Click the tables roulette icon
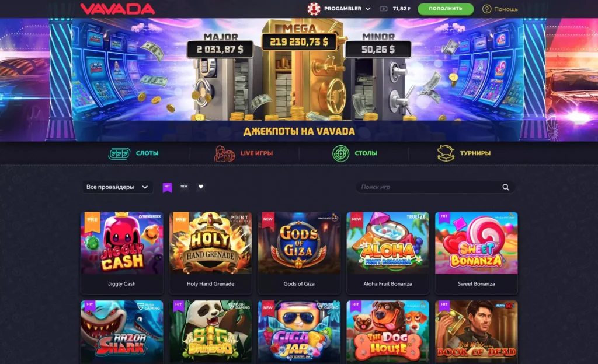This screenshot has width=598, height=364. pyautogui.click(x=340, y=153)
